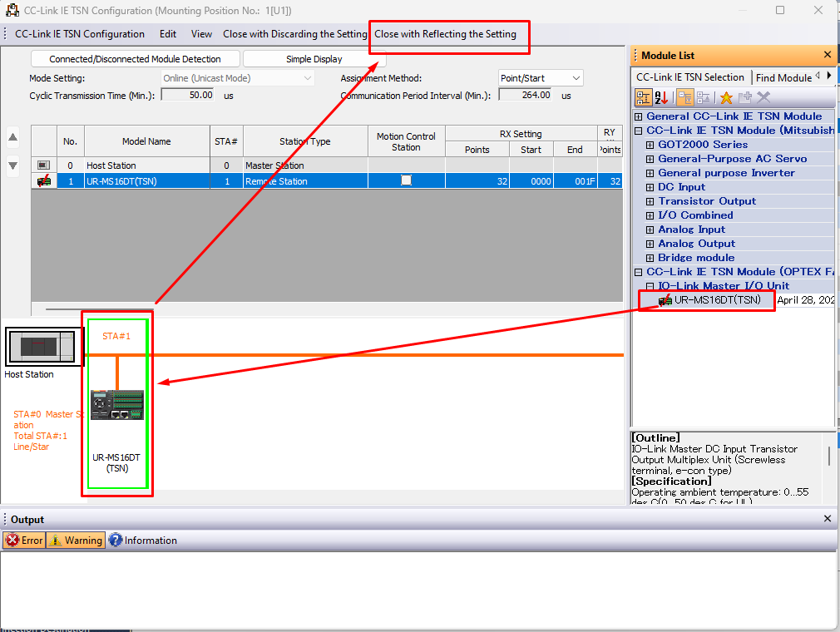
Task: Click the application icon in the title bar
Action: [12, 10]
